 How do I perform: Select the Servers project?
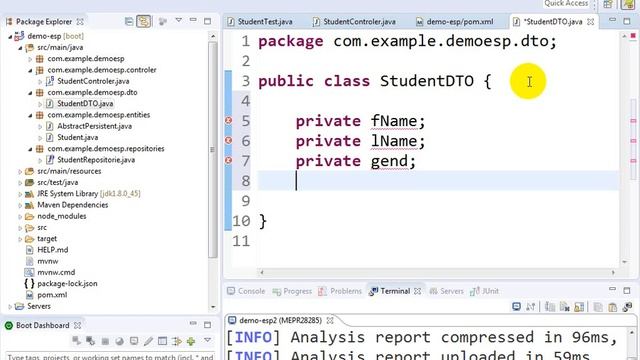tap(39, 306)
